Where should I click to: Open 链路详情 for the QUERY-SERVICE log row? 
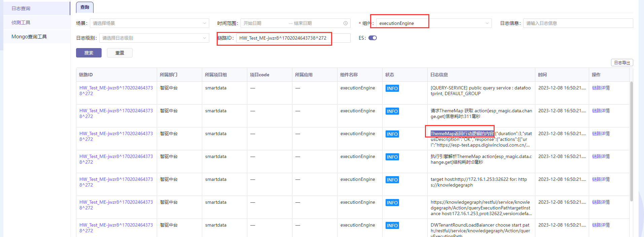tap(601, 88)
